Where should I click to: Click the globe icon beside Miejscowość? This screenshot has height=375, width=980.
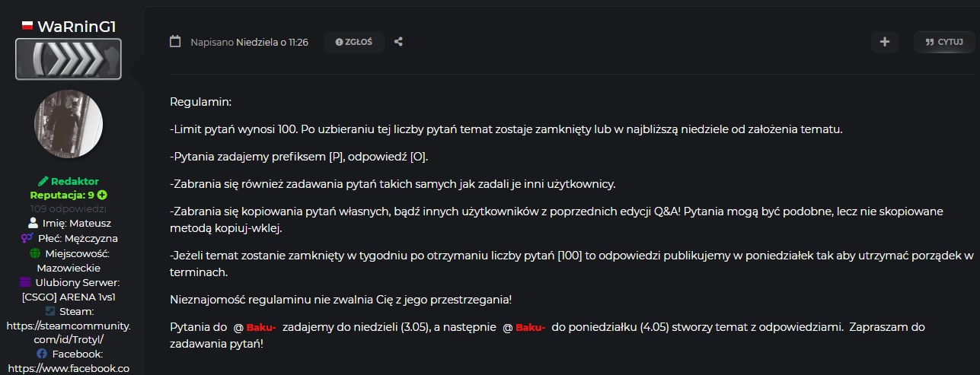point(34,253)
